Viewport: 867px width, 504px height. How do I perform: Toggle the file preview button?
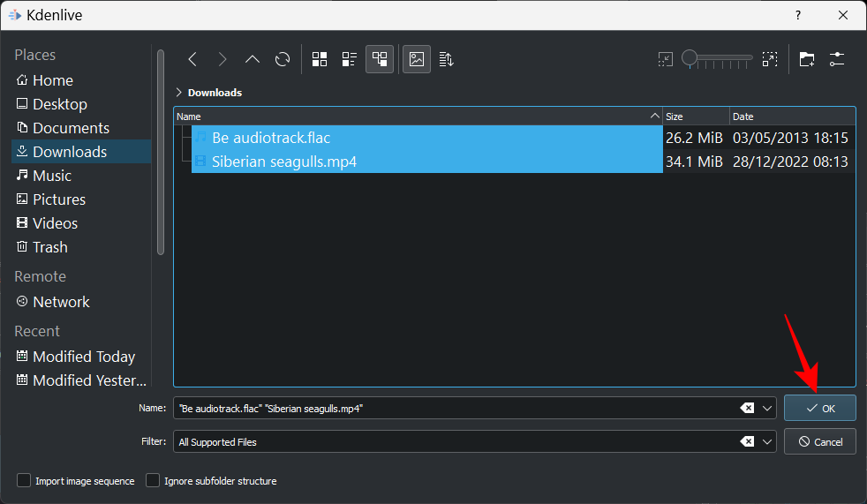point(418,59)
